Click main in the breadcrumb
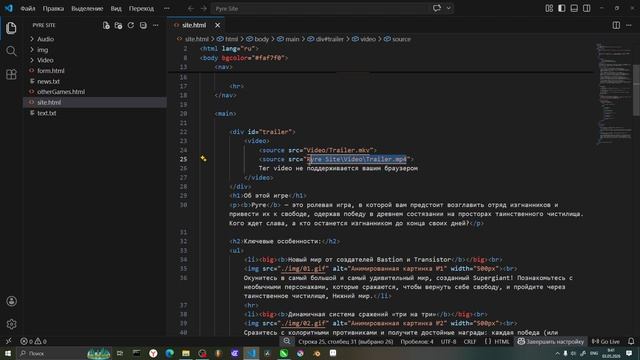Image resolution: width=640 pixels, height=360 pixels. (292, 39)
